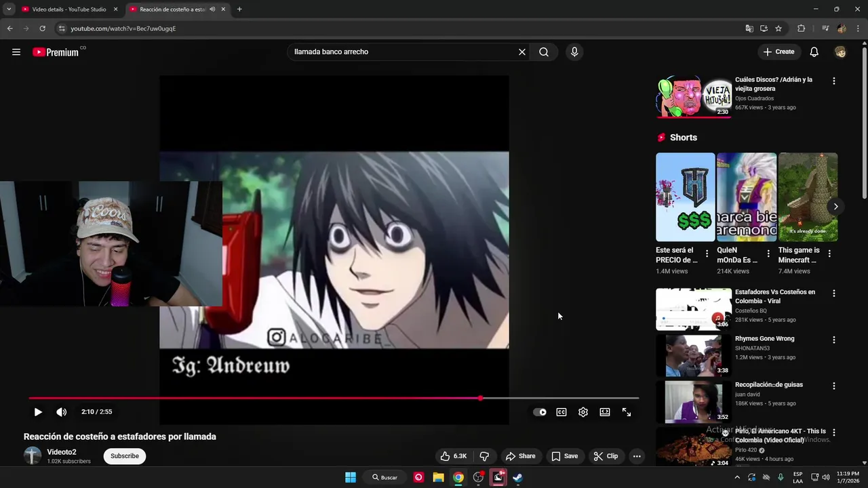The width and height of the screenshot is (868, 488).
Task: Open options for 'This game is Minecraft' Short
Action: point(829,253)
